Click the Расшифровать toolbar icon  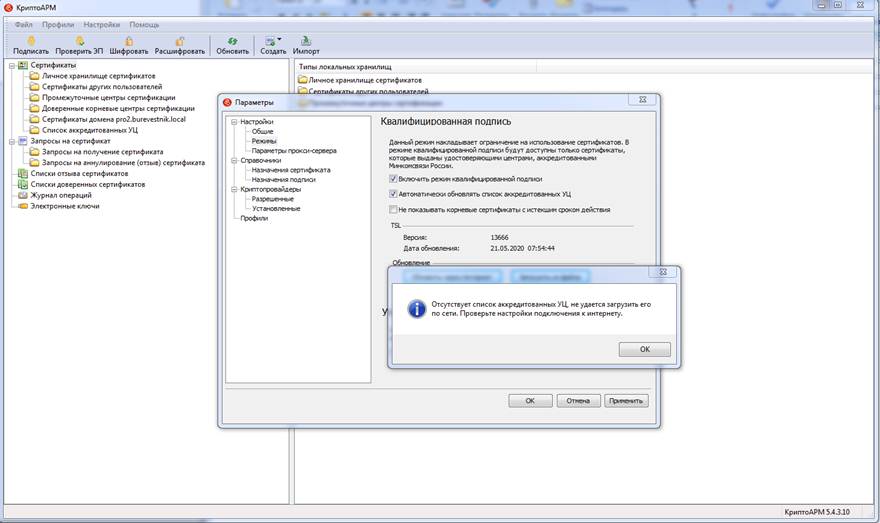coord(180,41)
